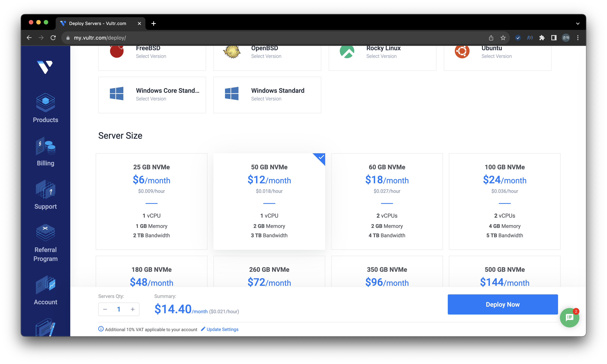Open Chrome three-dot menu
The image size is (607, 364).
(x=577, y=38)
